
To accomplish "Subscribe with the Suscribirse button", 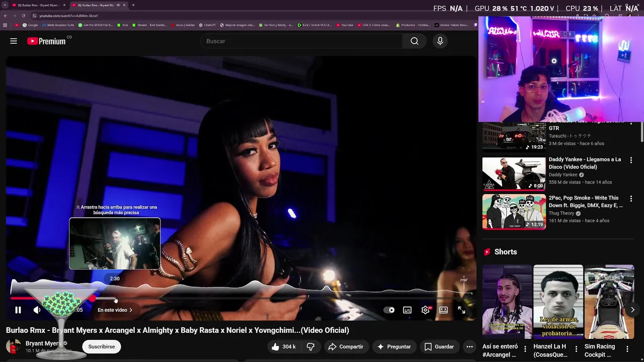I will click(102, 347).
